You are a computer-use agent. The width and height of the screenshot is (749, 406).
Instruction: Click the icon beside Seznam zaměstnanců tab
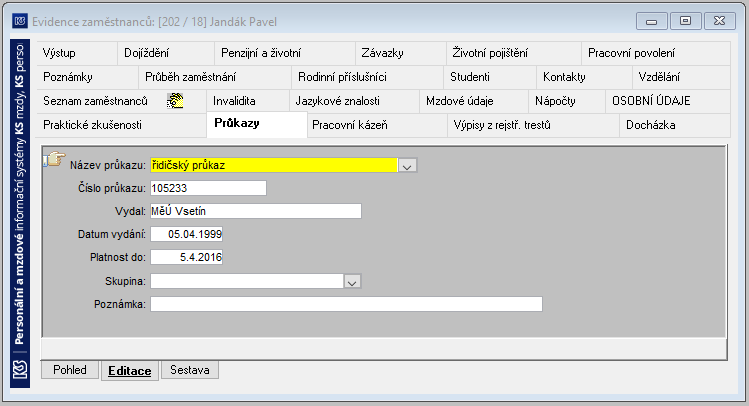point(175,101)
